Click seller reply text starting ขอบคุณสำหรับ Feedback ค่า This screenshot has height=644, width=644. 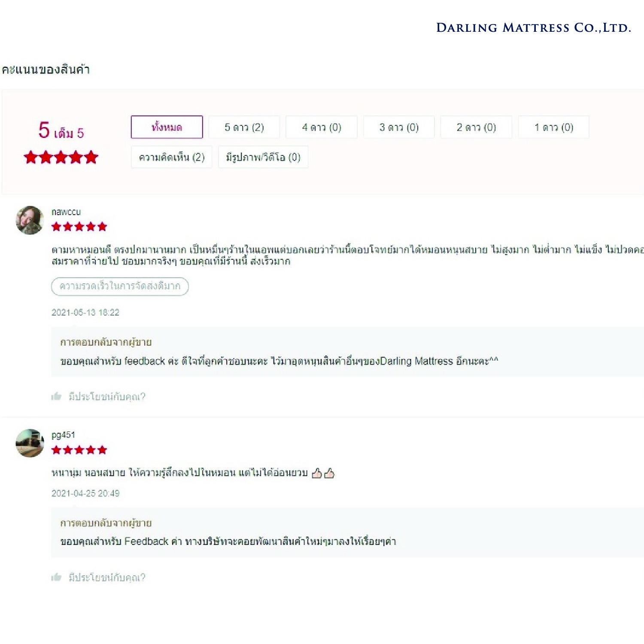click(228, 541)
